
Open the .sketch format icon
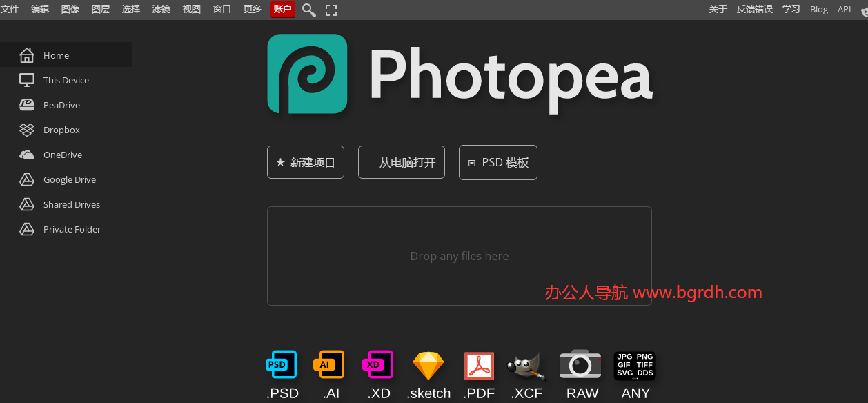coord(428,366)
